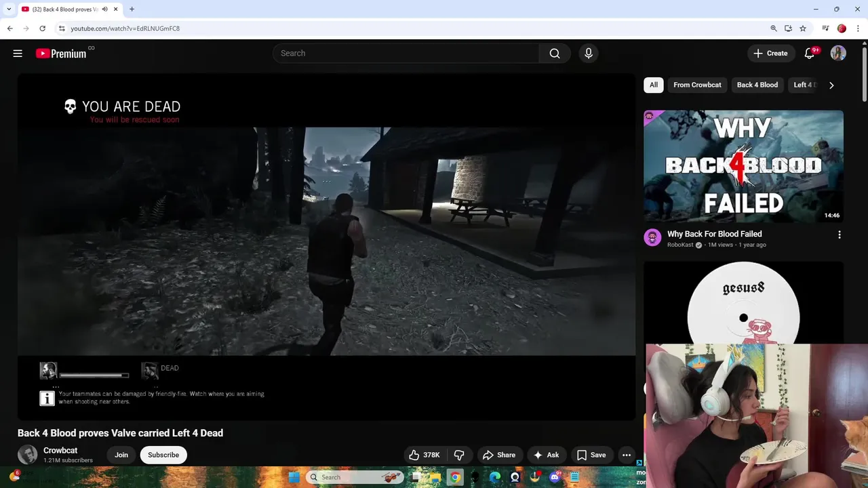The height and width of the screenshot is (488, 868).
Task: Open the YouTube hamburger guide menu
Action: pos(18,54)
